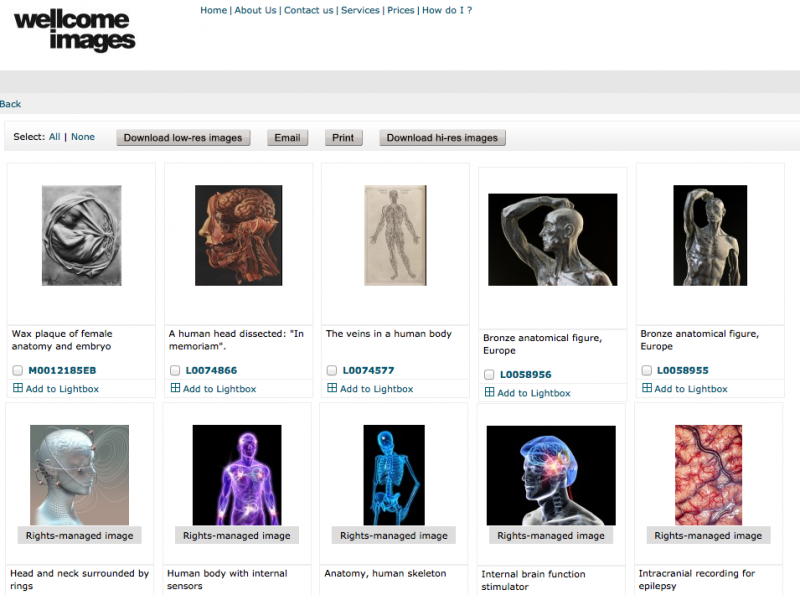Click 'Internal brain function stimulator' caption

534,581
